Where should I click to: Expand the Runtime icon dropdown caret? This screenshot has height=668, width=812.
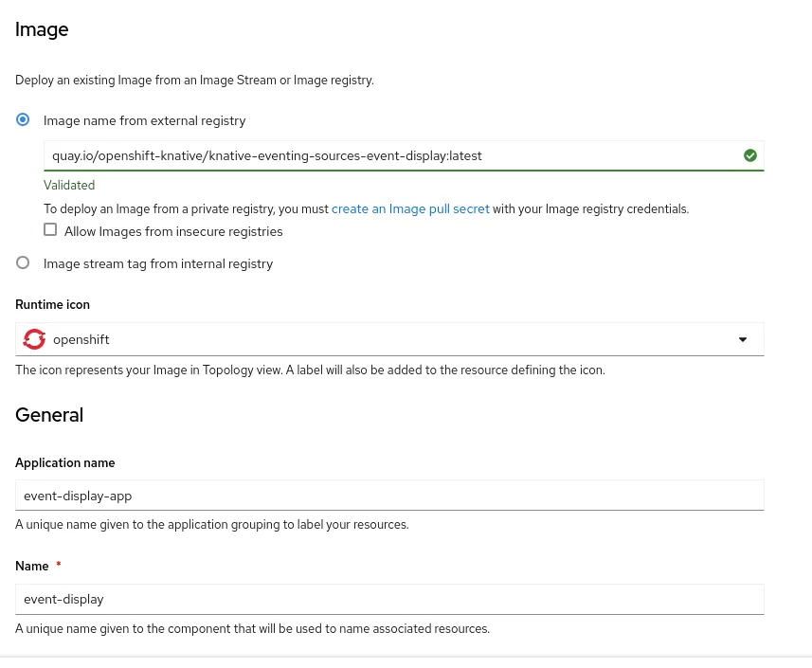pos(743,339)
